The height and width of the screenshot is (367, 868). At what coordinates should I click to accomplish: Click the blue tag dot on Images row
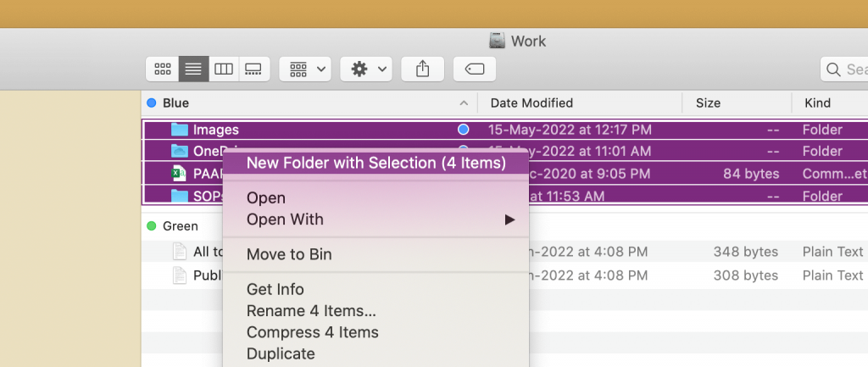pos(464,130)
